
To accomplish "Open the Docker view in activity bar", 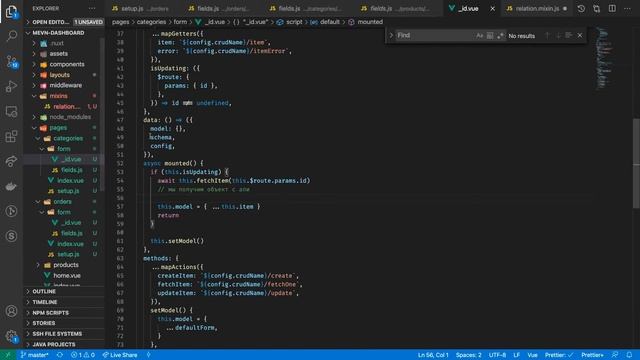I will tap(11, 186).
